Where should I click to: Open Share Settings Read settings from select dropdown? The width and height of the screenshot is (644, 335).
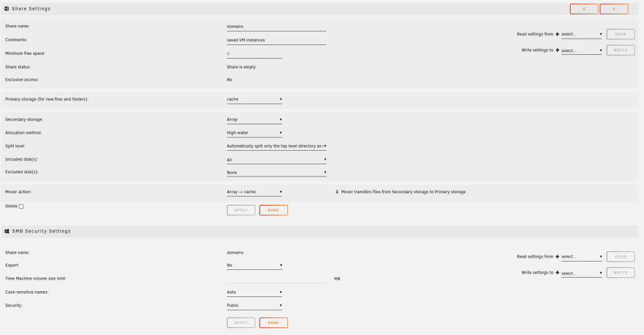[x=582, y=35]
